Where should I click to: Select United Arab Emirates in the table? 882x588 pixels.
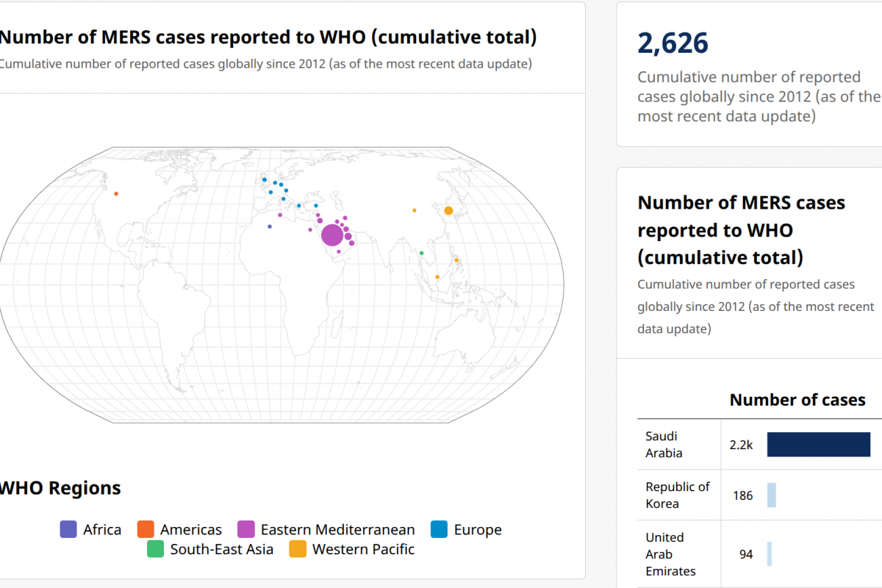670,554
